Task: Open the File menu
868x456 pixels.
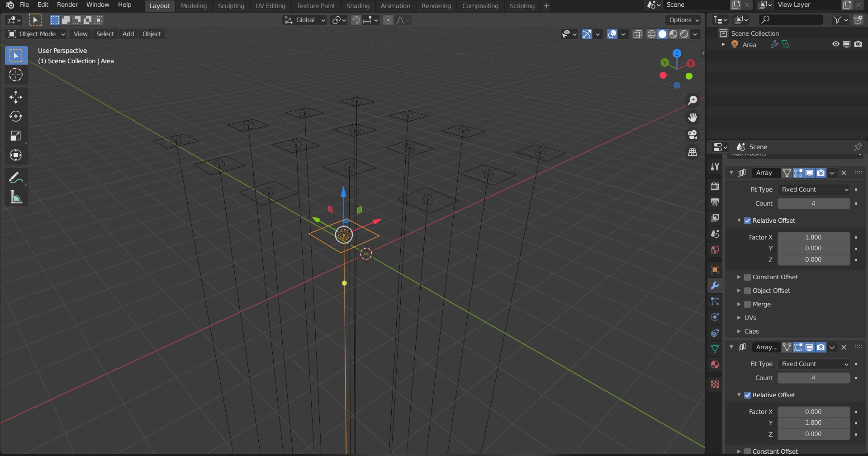Action: pos(24,5)
